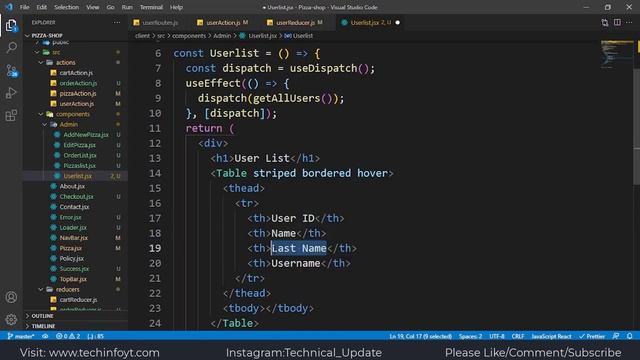Open pizzaAction.js in explorer
This screenshot has height=360, width=640.
click(x=78, y=93)
